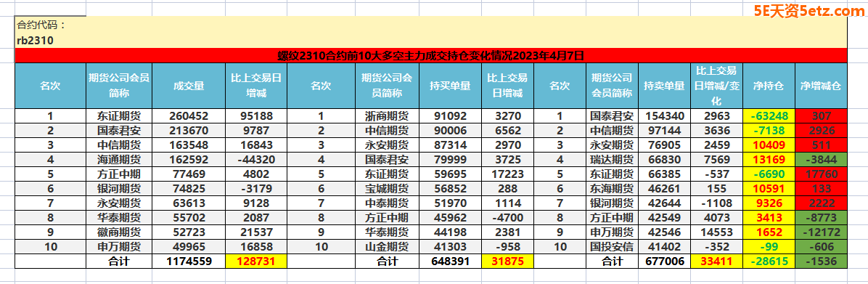Image resolution: width=868 pixels, height=284 pixels.
Task: Select the 97144 short position cell
Action: pos(664,131)
